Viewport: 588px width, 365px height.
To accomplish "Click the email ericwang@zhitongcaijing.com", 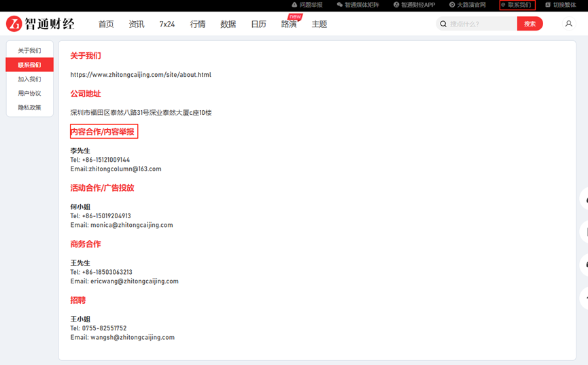I will pos(134,281).
